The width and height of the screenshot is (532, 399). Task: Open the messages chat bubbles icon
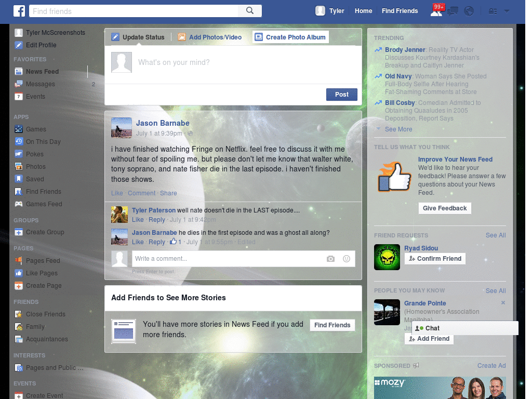tap(453, 11)
